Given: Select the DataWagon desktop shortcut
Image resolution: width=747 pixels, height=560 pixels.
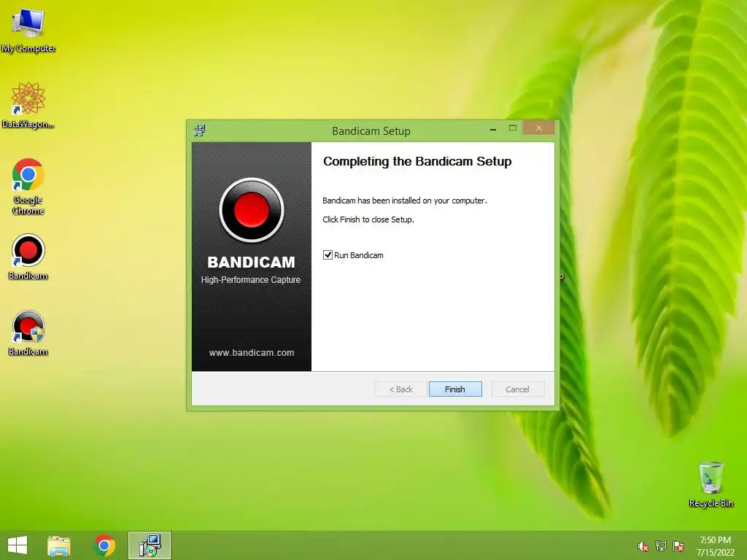Looking at the screenshot, I should point(28,105).
